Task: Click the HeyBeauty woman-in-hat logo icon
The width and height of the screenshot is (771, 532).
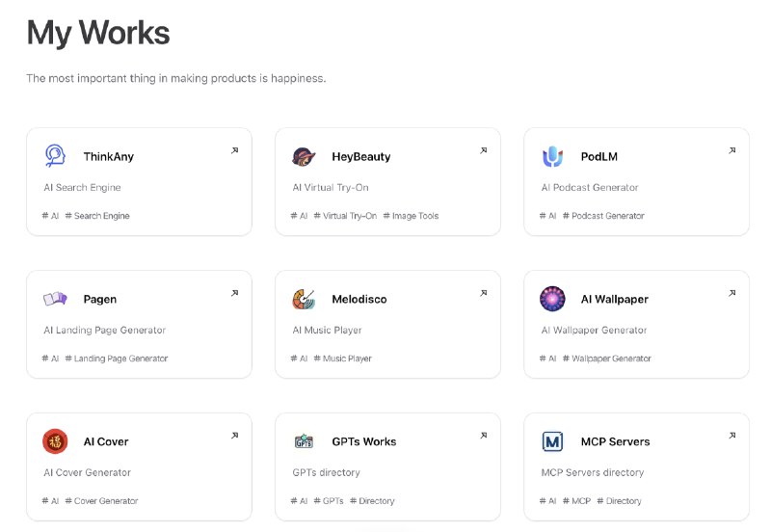Action: [304, 156]
